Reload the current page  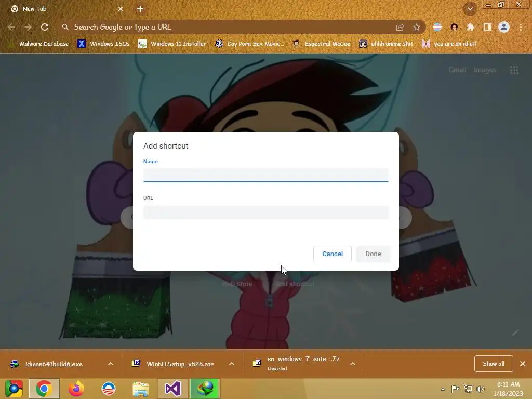click(x=45, y=27)
